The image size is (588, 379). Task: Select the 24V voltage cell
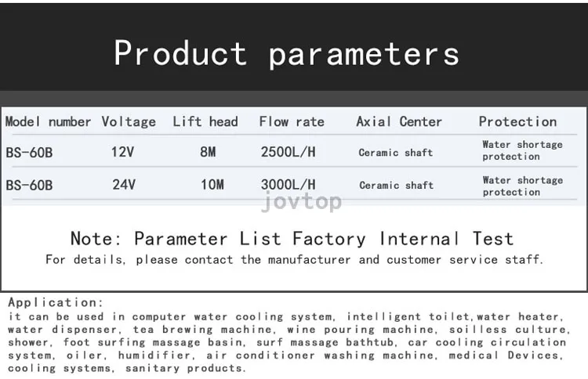[124, 184]
